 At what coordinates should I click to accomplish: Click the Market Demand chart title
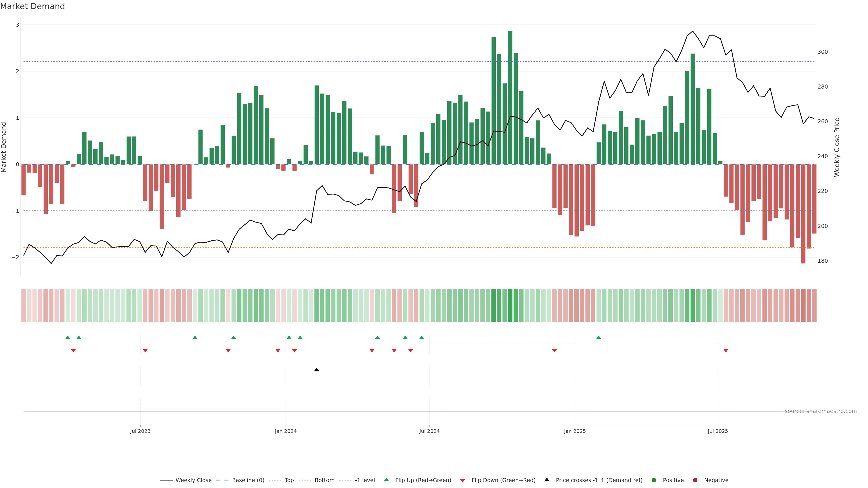pos(32,6)
